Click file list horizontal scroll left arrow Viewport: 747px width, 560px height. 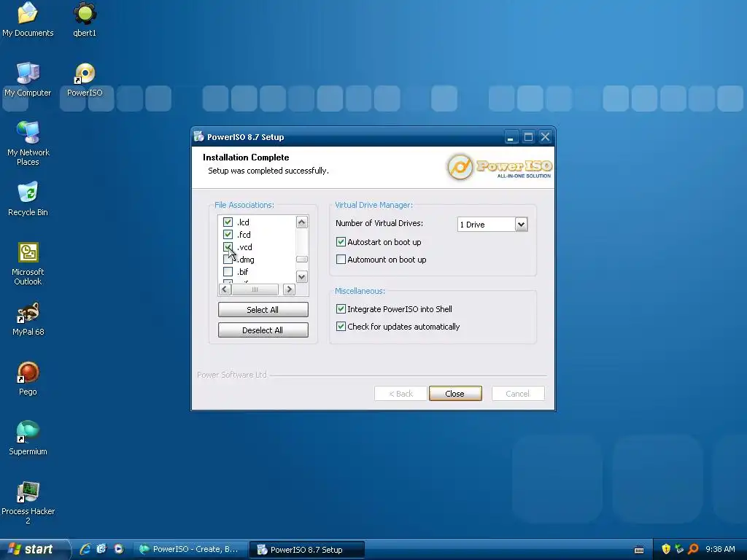(x=225, y=289)
